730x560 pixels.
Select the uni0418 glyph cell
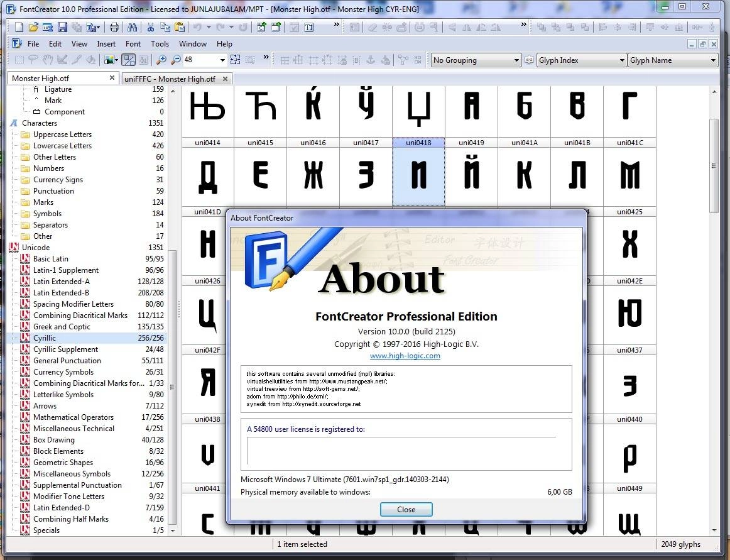(418, 172)
